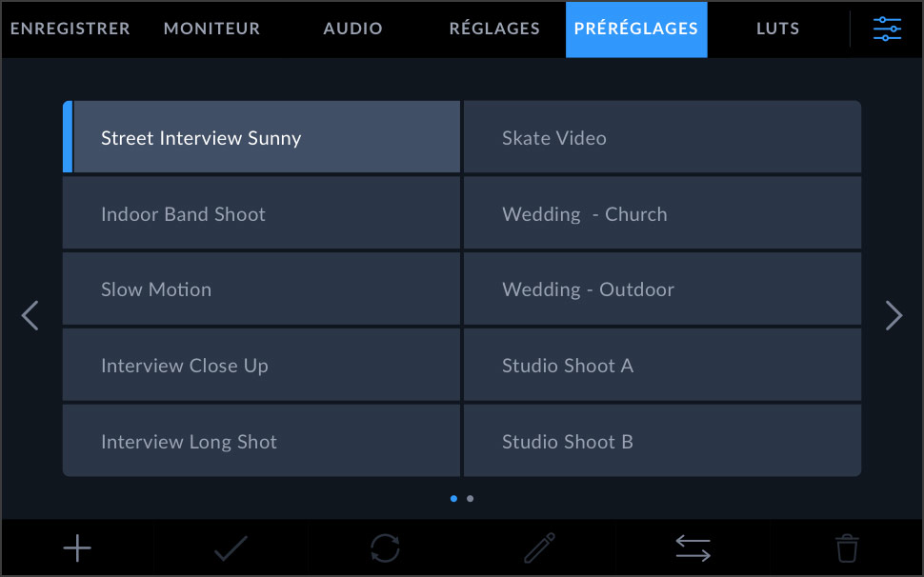The height and width of the screenshot is (577, 924).
Task: Go to next preset page with right chevron
Action: coord(894,315)
